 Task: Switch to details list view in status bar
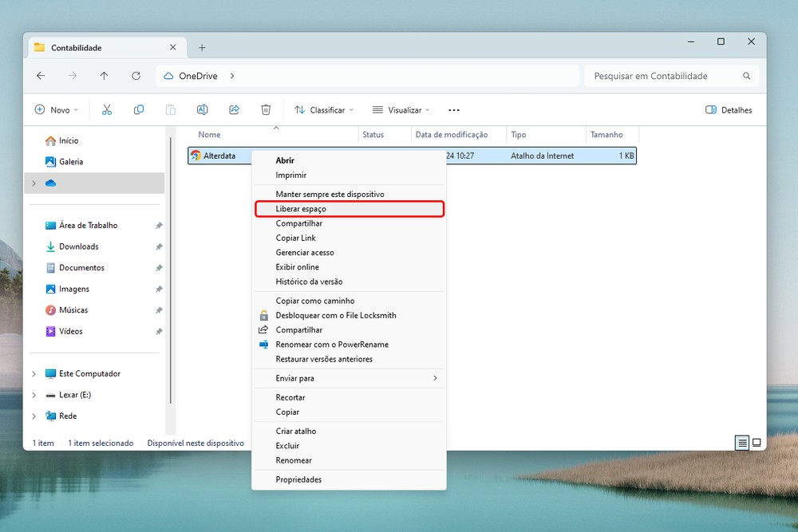coord(742,443)
